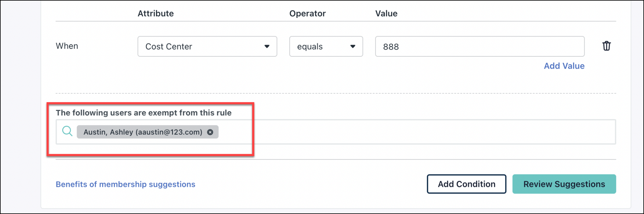The width and height of the screenshot is (644, 214).
Task: Click the When label of the rule row
Action: pos(67,46)
